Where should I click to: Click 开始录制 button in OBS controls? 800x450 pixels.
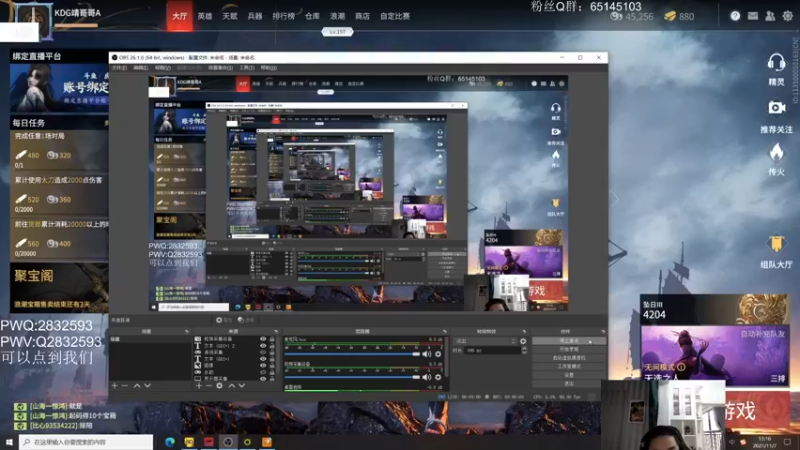point(569,349)
